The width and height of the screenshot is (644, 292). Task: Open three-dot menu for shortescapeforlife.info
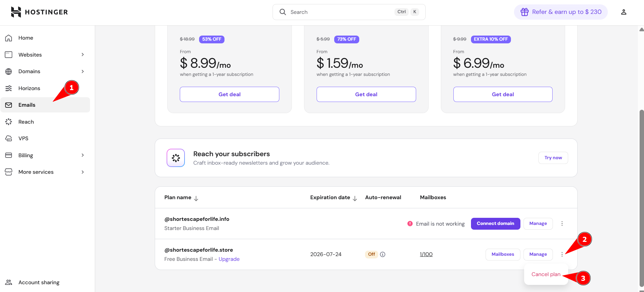click(x=562, y=224)
